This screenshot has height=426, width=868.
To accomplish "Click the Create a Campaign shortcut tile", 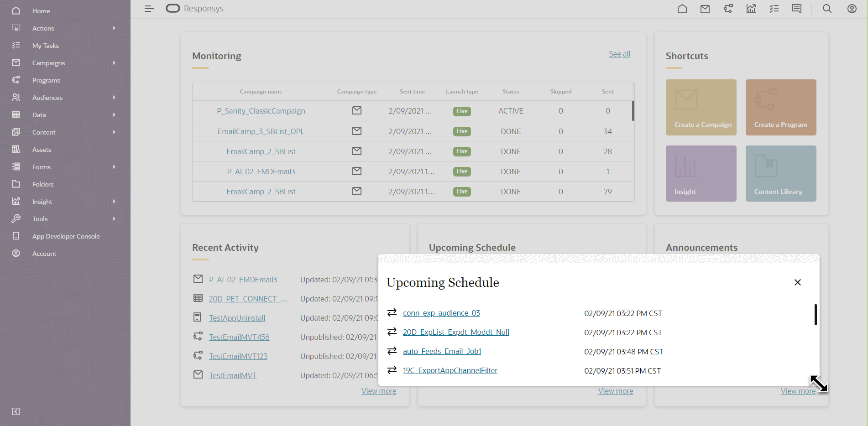I will click(x=701, y=107).
